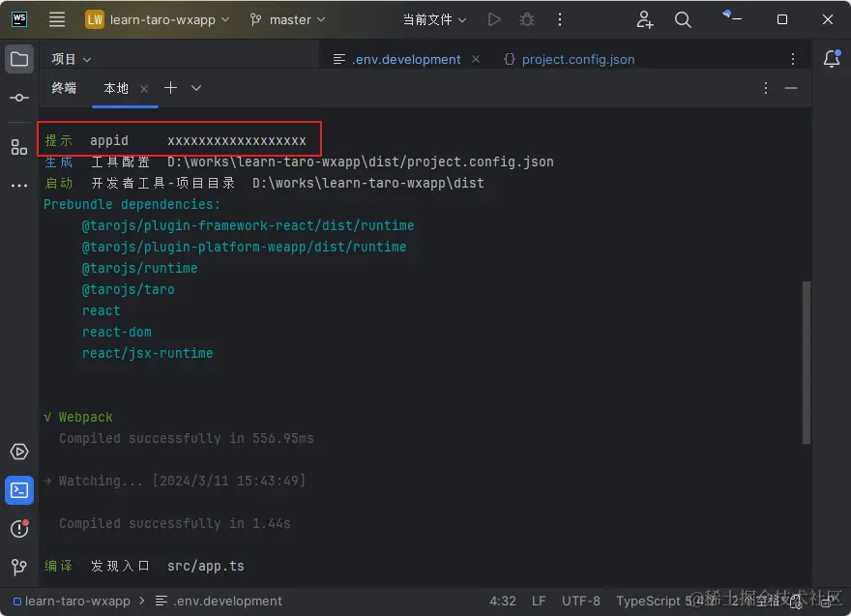The image size is (851, 616).
Task: Open more run actions menu
Action: click(560, 19)
